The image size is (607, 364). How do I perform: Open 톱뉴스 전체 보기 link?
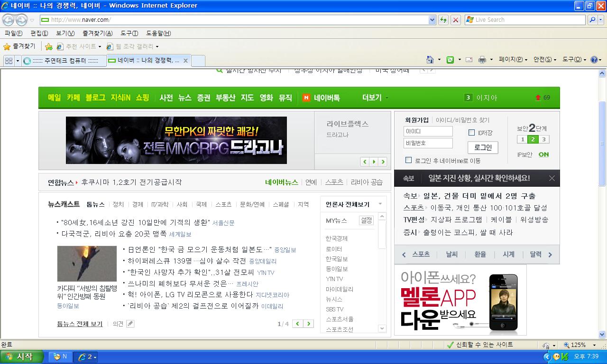point(80,324)
